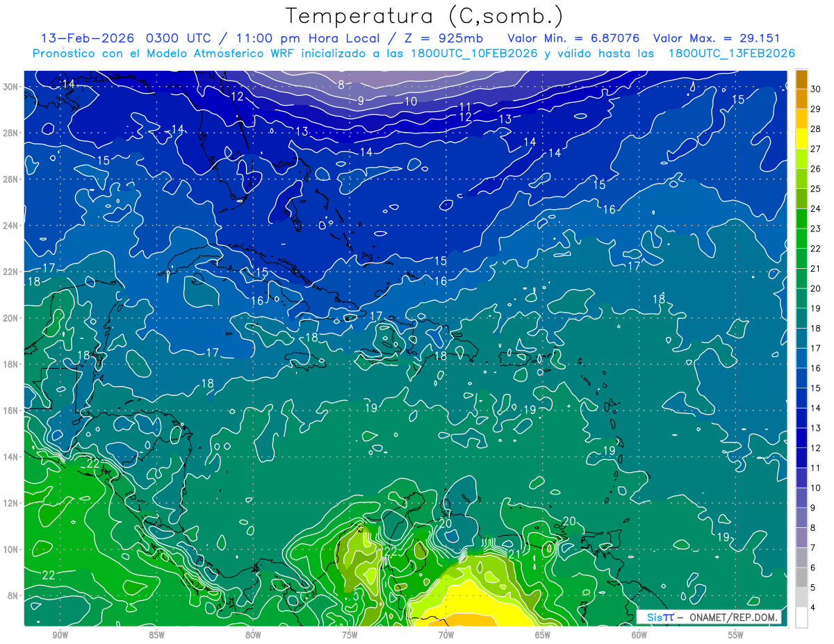The height and width of the screenshot is (644, 834).
Task: Click the '60W' longitude axis label
Action: [x=639, y=636]
